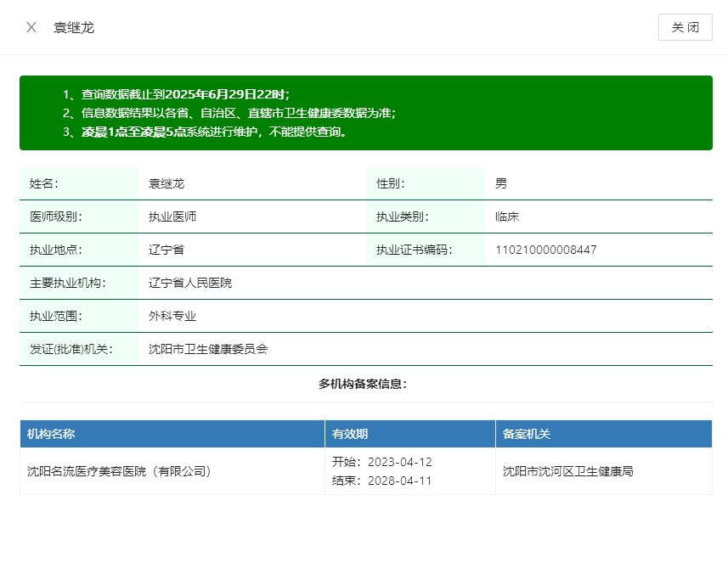Screen dimensions: 728x568
Task: Click the 关闭 button
Action: pyautogui.click(x=685, y=27)
